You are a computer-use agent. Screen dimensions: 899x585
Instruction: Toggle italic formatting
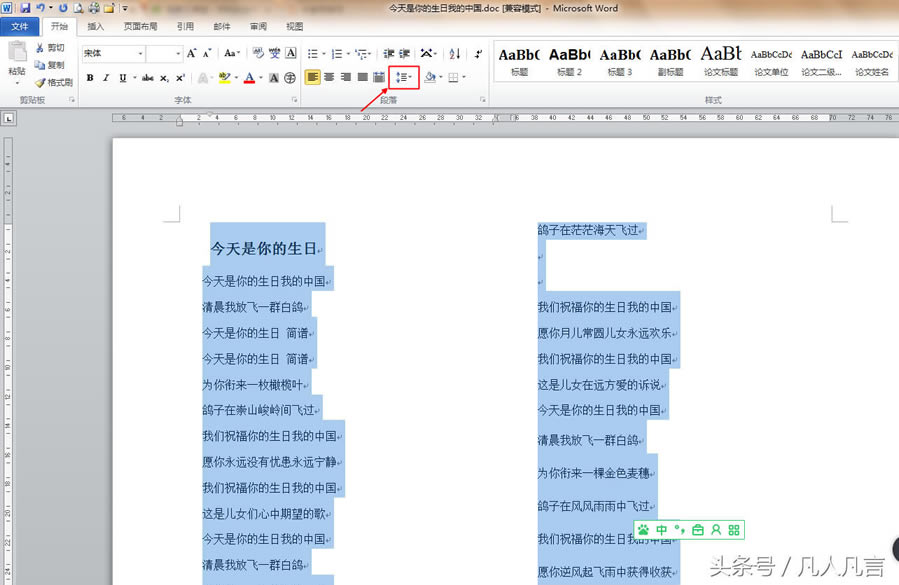pyautogui.click(x=106, y=78)
